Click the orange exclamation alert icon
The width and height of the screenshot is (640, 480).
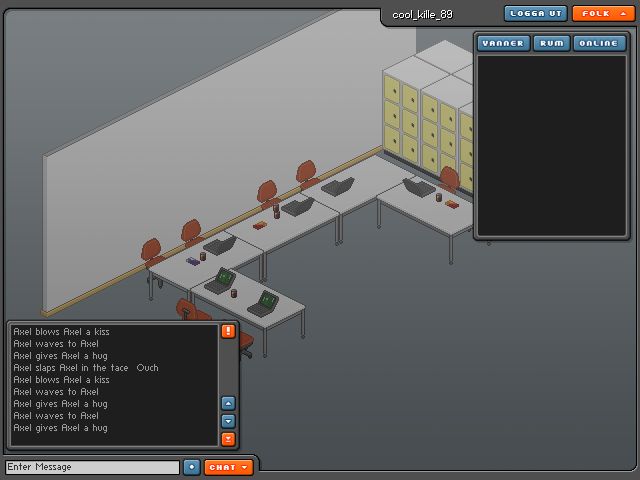[228, 331]
